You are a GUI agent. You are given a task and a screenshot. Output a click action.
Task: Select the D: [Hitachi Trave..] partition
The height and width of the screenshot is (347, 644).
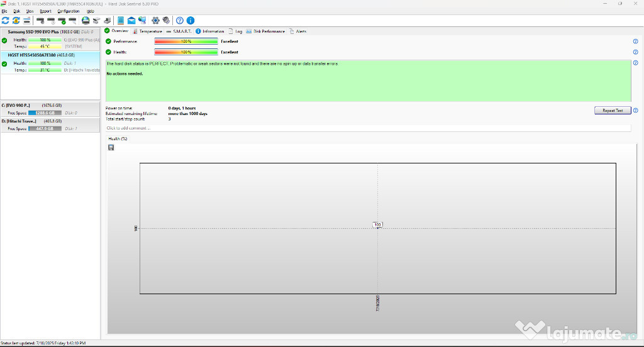coord(50,125)
